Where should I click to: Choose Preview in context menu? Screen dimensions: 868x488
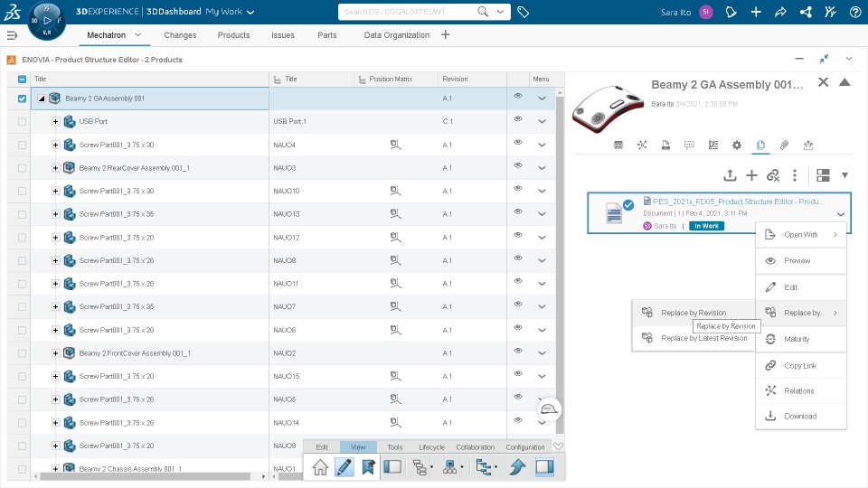click(x=800, y=260)
